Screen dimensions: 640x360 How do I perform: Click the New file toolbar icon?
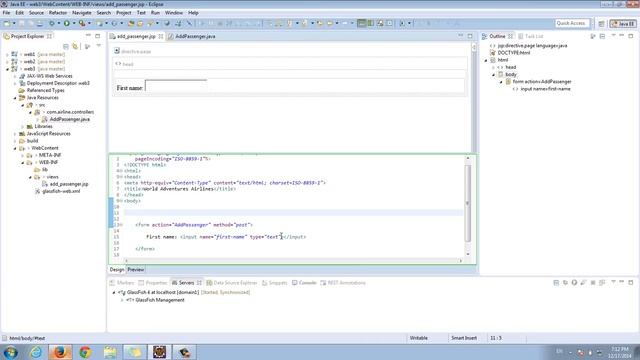pos(7,24)
